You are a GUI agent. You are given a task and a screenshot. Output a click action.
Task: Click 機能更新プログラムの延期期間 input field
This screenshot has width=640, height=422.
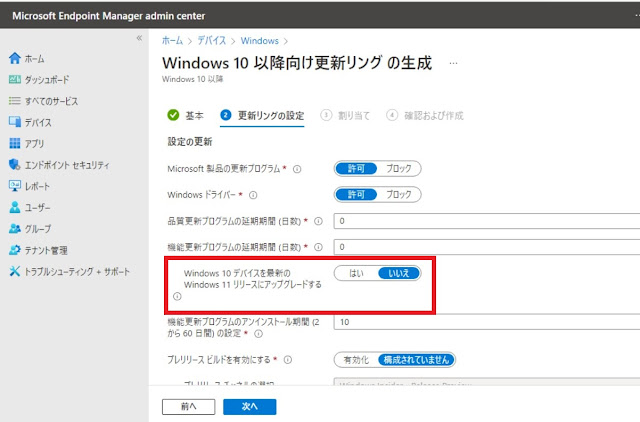pos(487,247)
